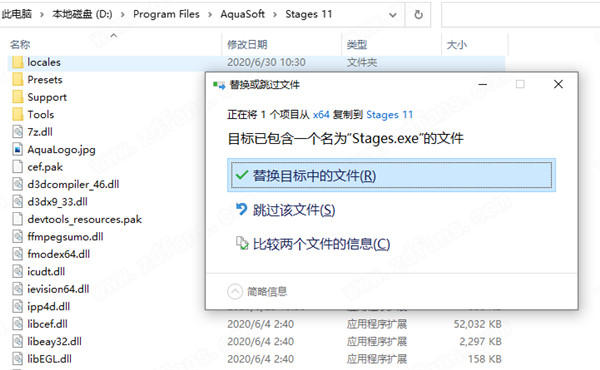Expand the chevron after Program Files
This screenshot has height=370, width=600.
pos(210,15)
